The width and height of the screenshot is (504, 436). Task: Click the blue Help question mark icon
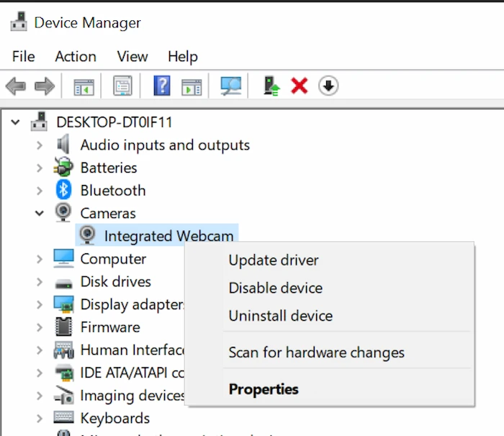click(162, 86)
